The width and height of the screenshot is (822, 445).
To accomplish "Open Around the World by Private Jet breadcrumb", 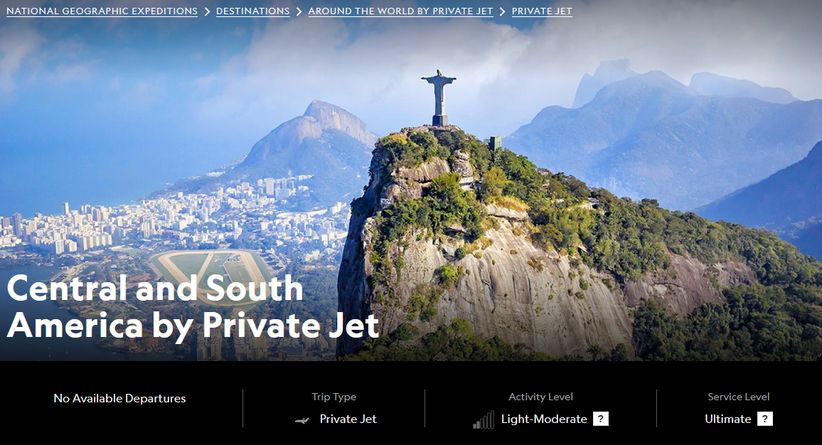I will click(x=401, y=11).
